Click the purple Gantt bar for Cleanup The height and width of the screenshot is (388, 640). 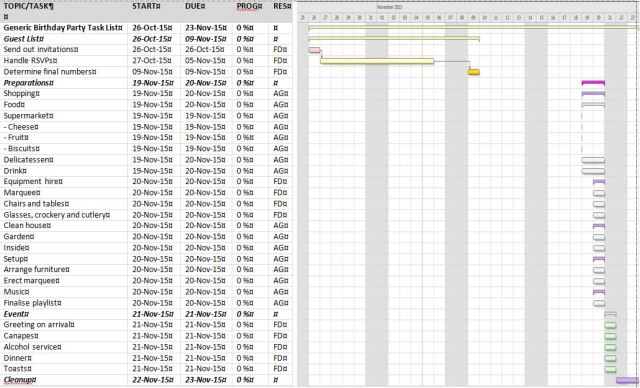627,380
